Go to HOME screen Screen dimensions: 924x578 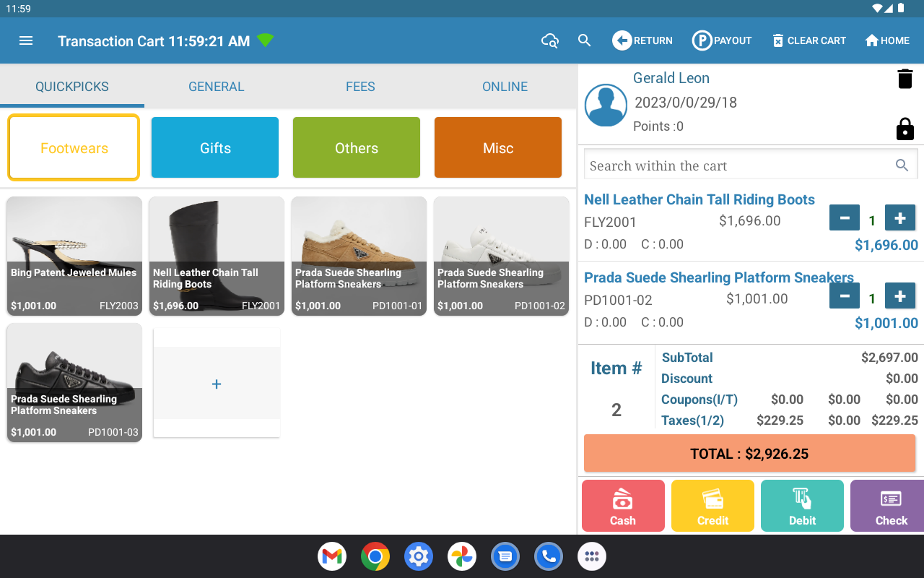pyautogui.click(x=887, y=41)
